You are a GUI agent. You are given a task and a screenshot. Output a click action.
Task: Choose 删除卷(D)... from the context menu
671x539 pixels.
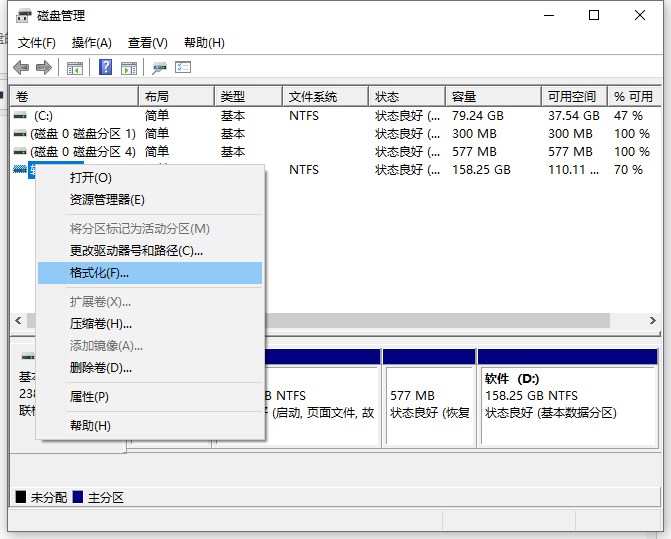point(150,368)
